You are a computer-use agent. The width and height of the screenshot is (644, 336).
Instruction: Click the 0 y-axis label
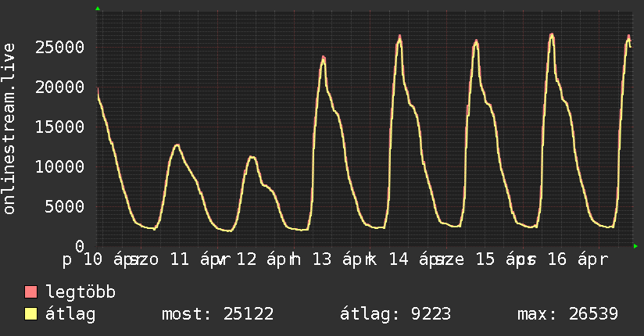pos(80,246)
